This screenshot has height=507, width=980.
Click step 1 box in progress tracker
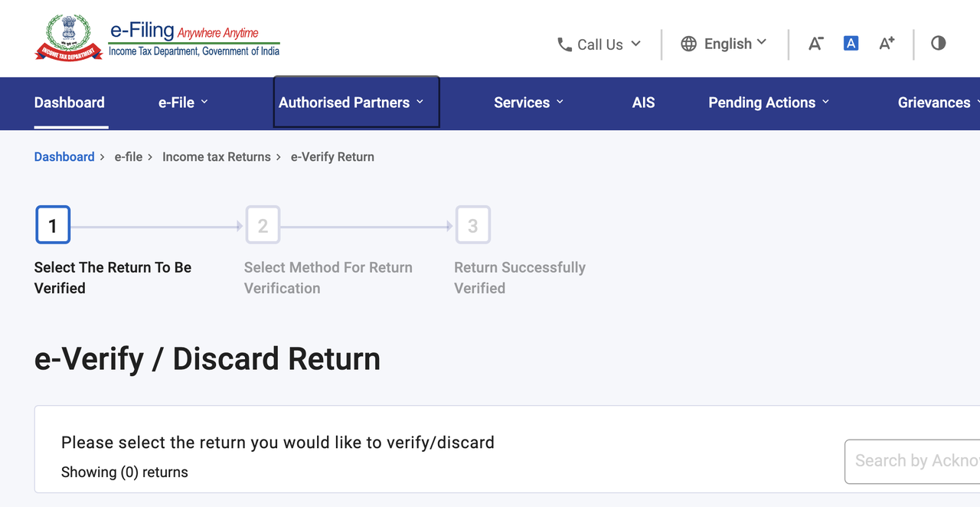pyautogui.click(x=53, y=225)
